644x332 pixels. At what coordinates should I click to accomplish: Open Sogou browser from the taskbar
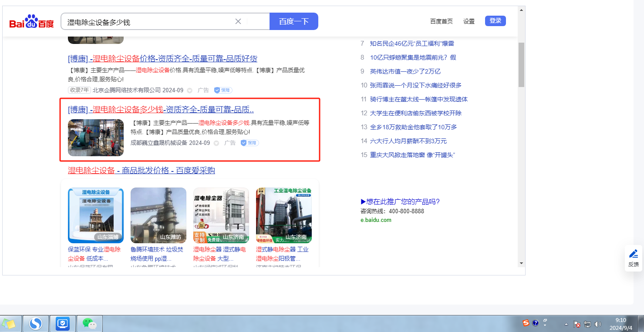click(x=35, y=323)
